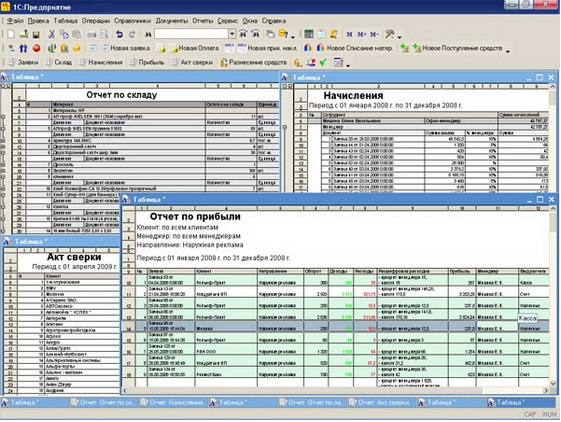
Task: Click the green checkmark icon in third toolbar
Action: (x=323, y=62)
